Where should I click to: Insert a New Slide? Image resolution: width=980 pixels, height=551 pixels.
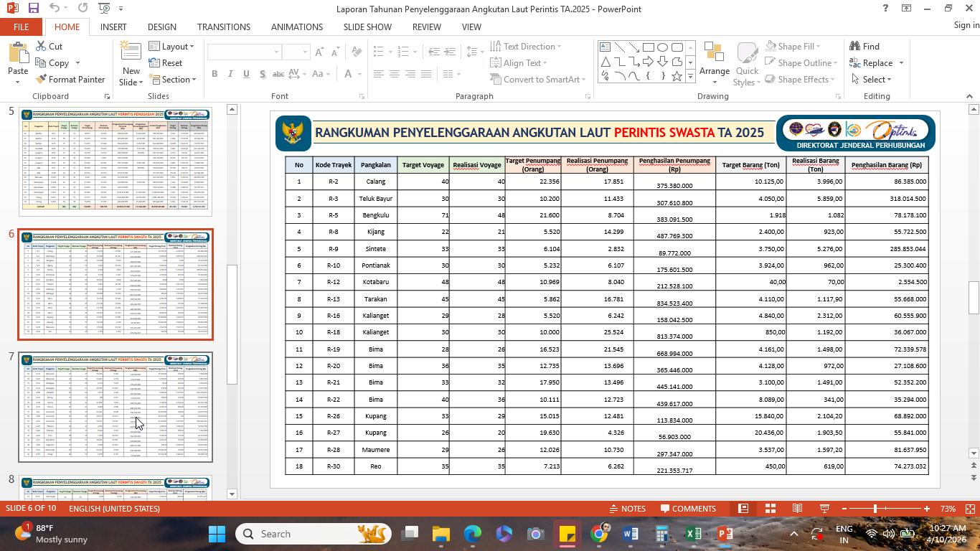point(131,63)
